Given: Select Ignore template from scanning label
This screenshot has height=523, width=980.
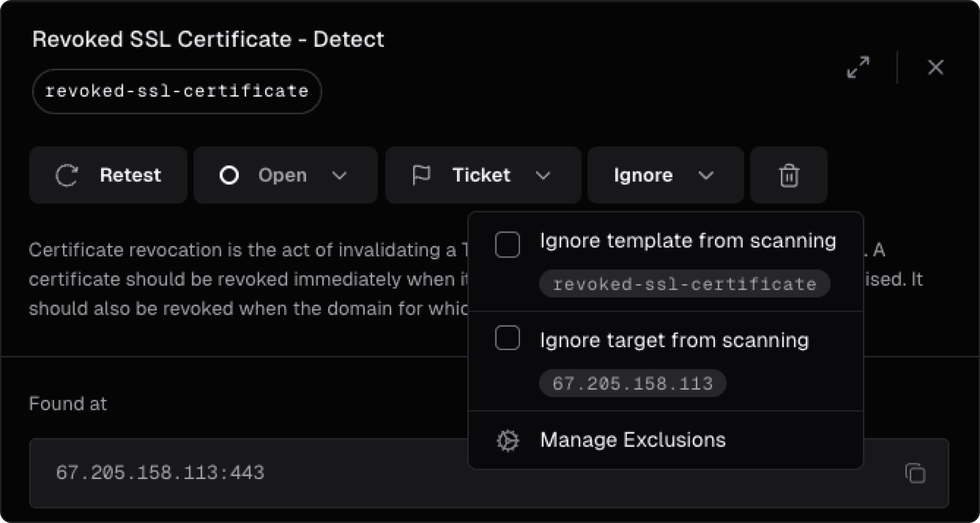Looking at the screenshot, I should coord(688,241).
